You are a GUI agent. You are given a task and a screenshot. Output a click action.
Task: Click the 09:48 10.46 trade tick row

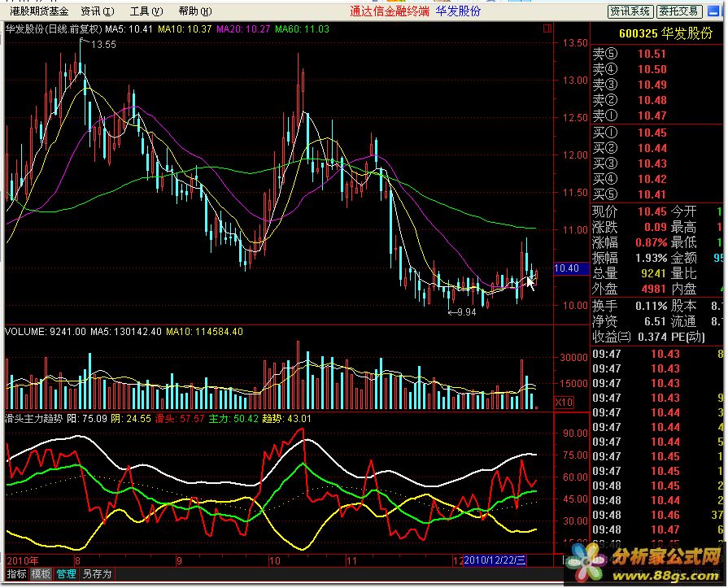pyautogui.click(x=657, y=515)
